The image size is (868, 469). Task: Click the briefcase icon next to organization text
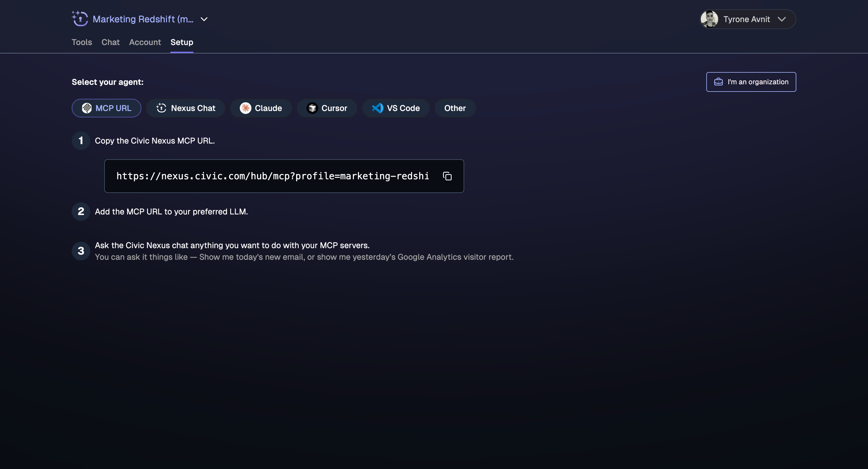(x=718, y=82)
